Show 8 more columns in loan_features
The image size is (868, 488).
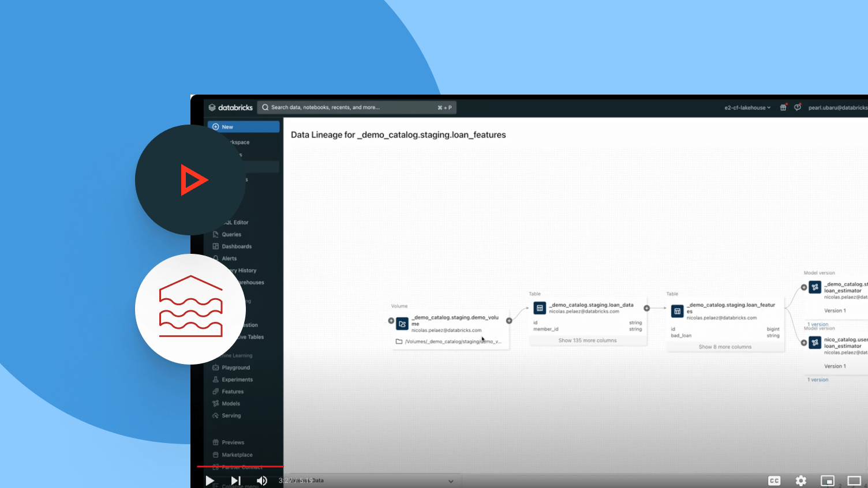pyautogui.click(x=725, y=347)
